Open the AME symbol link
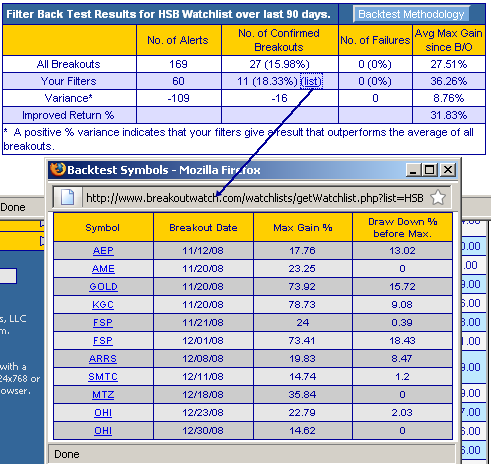The height and width of the screenshot is (464, 491). [103, 269]
